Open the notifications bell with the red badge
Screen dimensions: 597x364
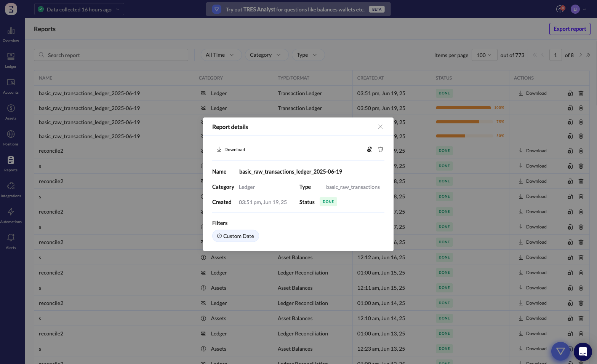559,9
